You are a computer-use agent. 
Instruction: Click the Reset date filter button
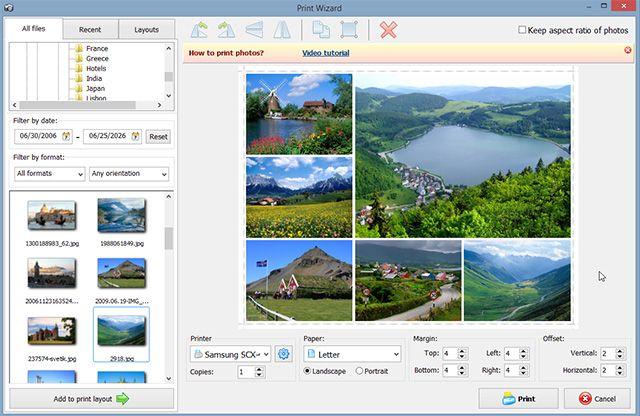pyautogui.click(x=158, y=137)
